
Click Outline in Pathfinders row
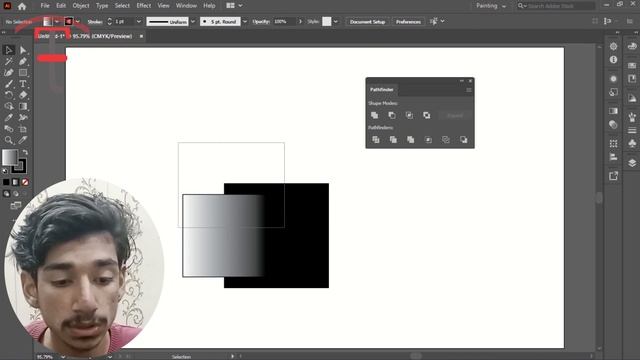coord(446,140)
